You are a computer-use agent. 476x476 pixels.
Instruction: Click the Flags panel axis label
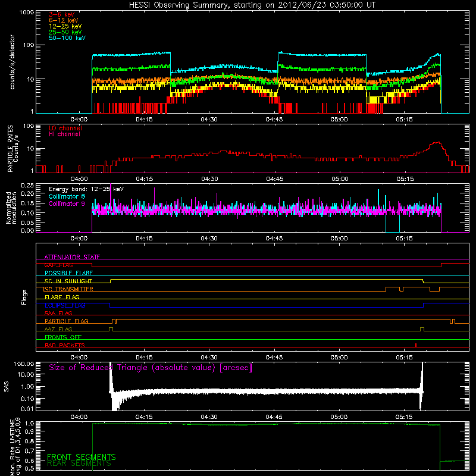click(24, 297)
